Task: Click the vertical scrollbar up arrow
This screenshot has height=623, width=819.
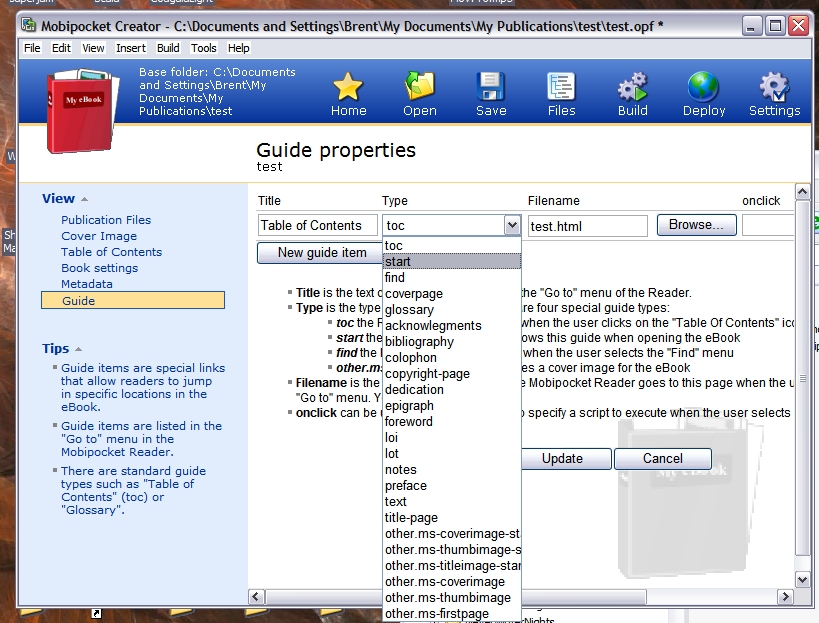Action: coord(802,192)
